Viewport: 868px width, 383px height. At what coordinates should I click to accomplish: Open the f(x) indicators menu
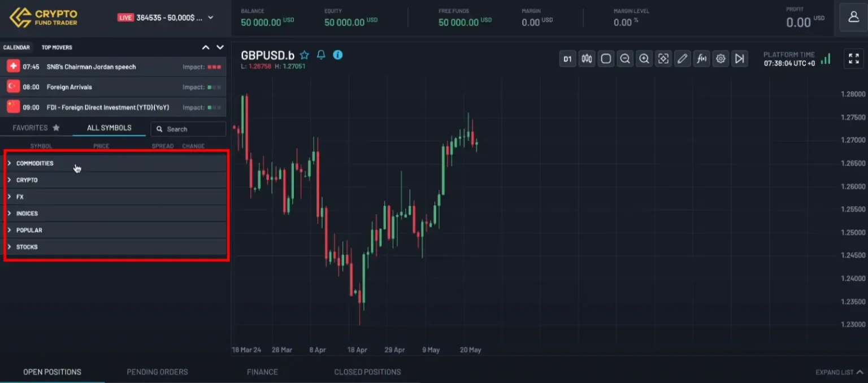[x=702, y=59]
